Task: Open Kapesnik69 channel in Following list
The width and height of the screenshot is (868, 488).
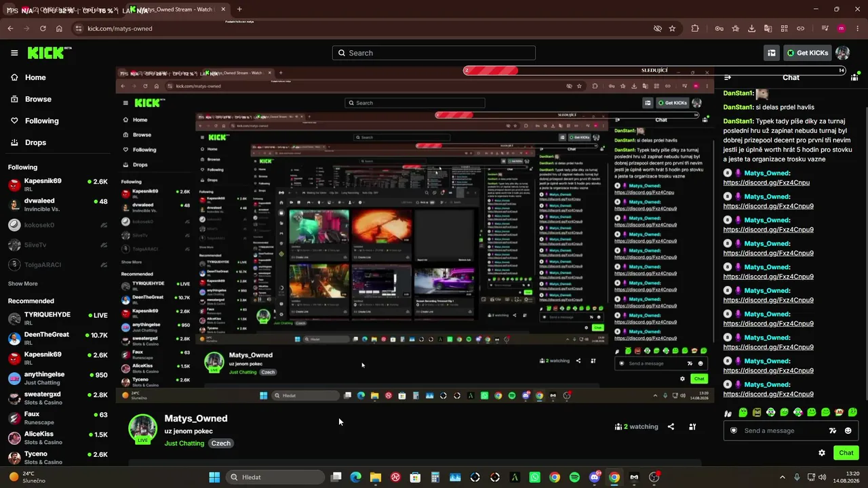Action: (x=58, y=185)
